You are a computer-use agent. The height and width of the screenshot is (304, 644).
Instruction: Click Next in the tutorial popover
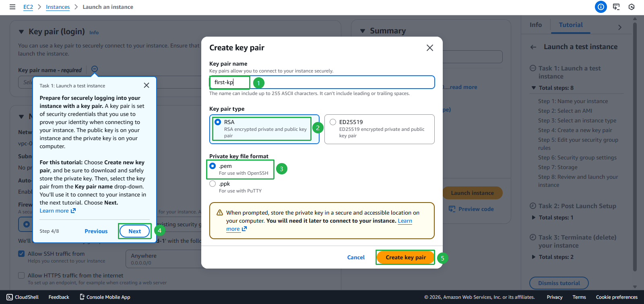[134, 231]
